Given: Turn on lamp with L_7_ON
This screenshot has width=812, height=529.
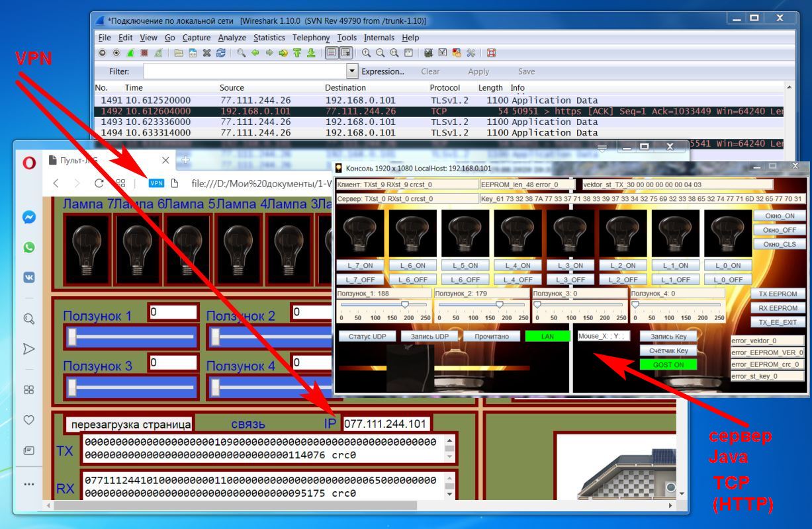Looking at the screenshot, I should pos(360,265).
